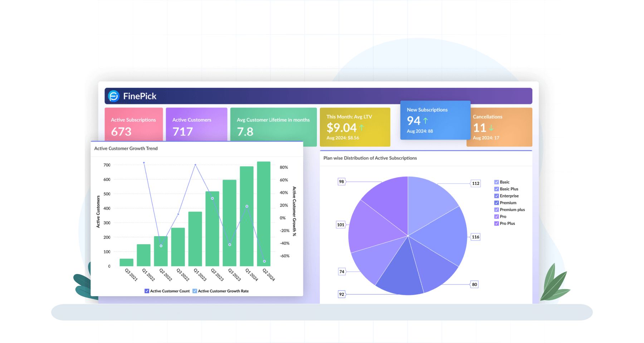Click the '74' pie data label

(342, 272)
